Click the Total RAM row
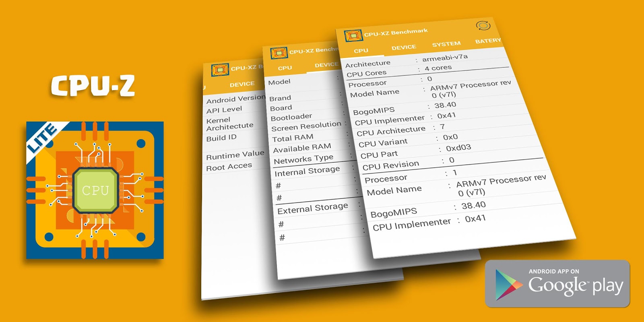644x322 pixels. pos(311,137)
